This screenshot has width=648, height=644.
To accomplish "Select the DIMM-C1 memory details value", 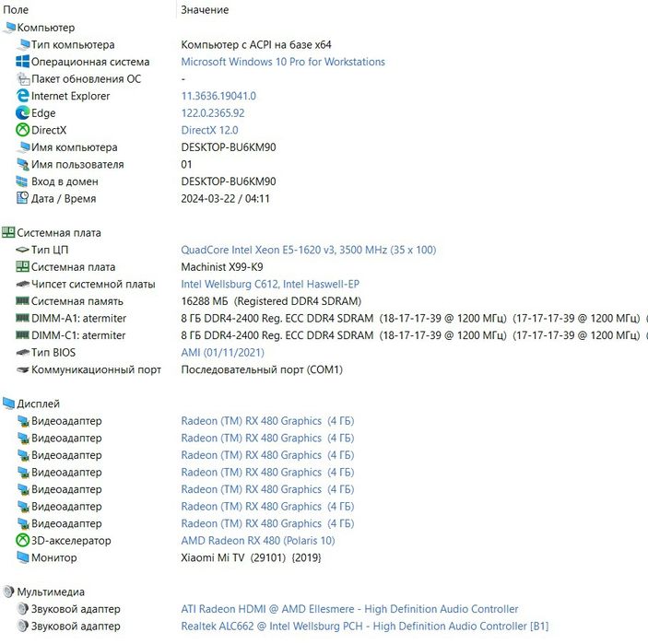I will (415, 335).
